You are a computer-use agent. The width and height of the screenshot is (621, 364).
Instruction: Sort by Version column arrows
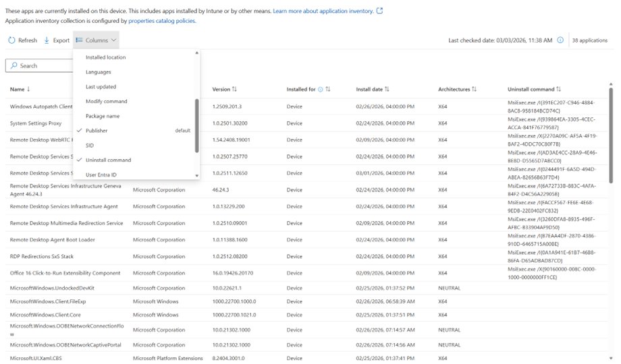click(x=234, y=89)
